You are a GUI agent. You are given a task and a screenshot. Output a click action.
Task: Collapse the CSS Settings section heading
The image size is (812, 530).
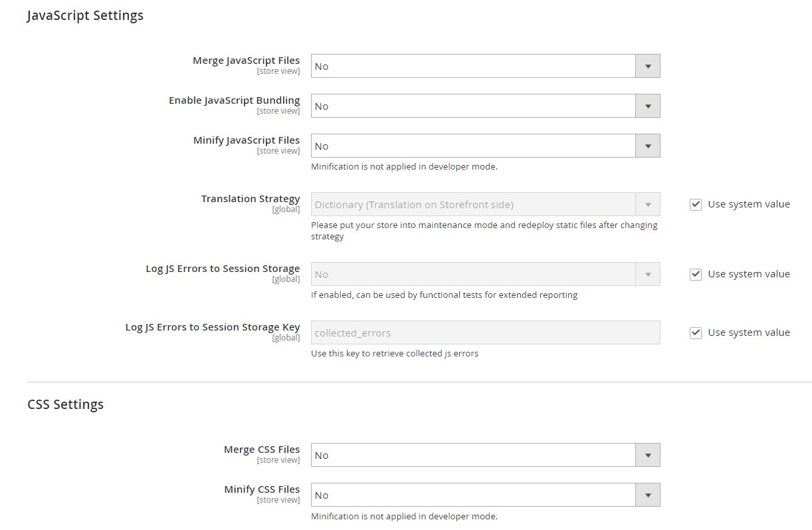[65, 404]
